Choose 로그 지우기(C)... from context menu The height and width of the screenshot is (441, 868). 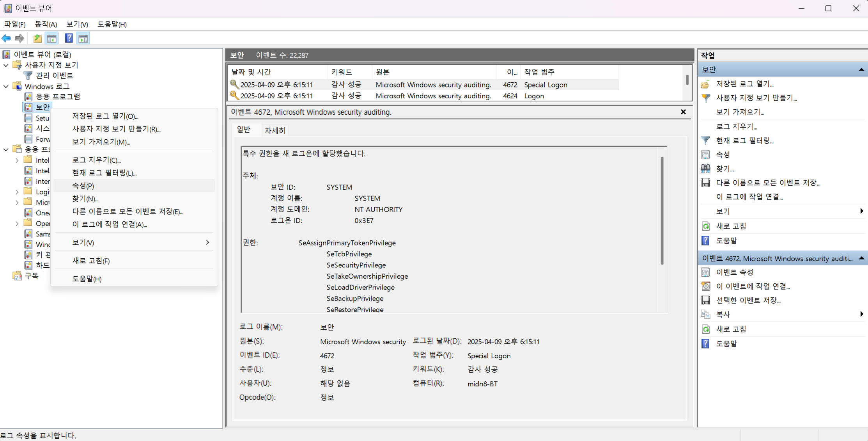pos(96,160)
